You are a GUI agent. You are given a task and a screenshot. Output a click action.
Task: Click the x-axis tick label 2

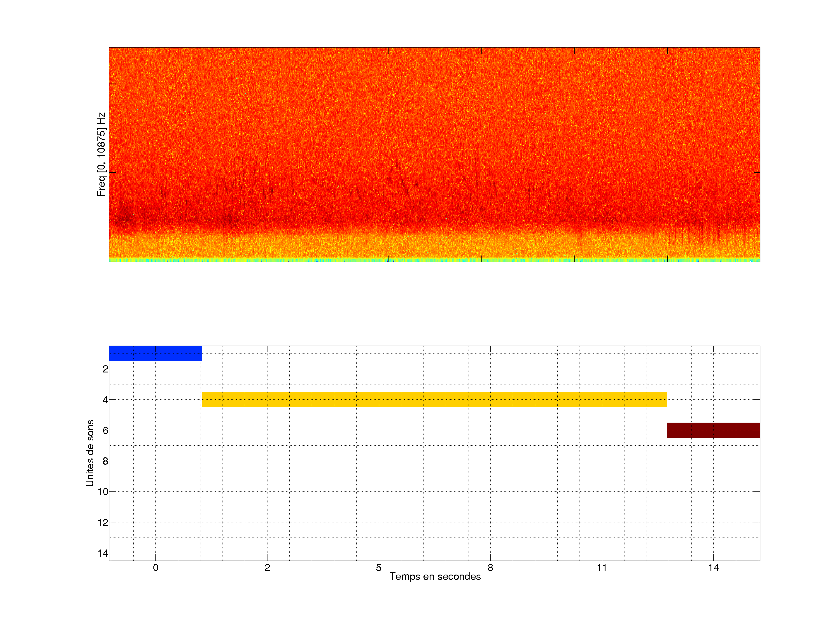(267, 568)
